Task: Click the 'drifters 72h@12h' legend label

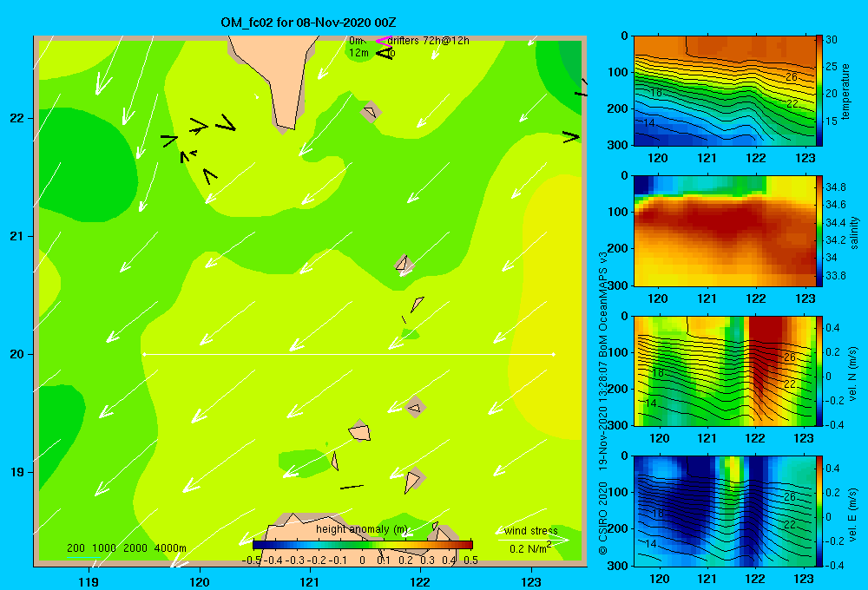Action: (x=429, y=41)
